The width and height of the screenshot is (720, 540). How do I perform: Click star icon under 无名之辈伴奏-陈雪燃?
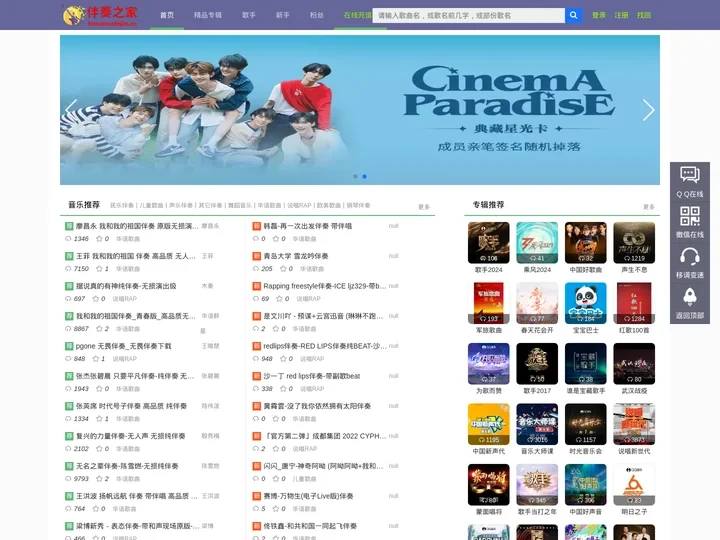pyautogui.click(x=99, y=478)
